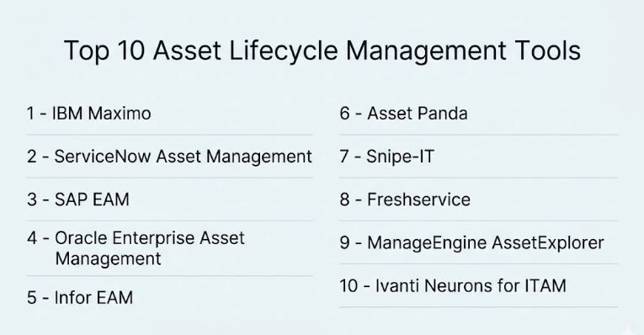Image resolution: width=644 pixels, height=335 pixels.
Task: Open ServiceNow Asset Management item
Action: tap(169, 157)
